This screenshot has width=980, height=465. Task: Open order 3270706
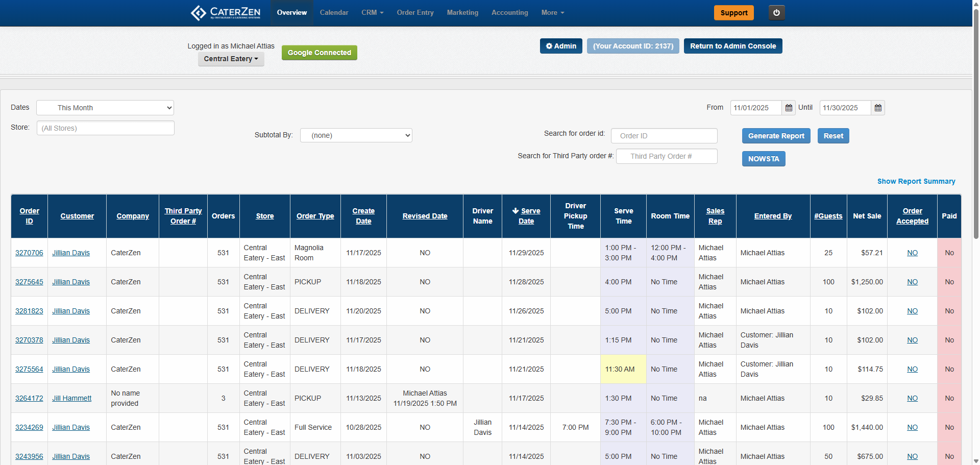[29, 253]
